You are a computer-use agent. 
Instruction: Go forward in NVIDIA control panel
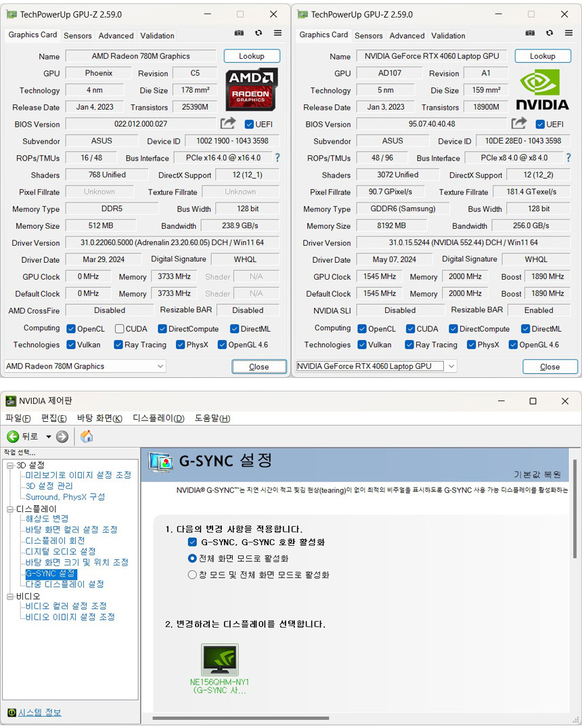pos(62,436)
